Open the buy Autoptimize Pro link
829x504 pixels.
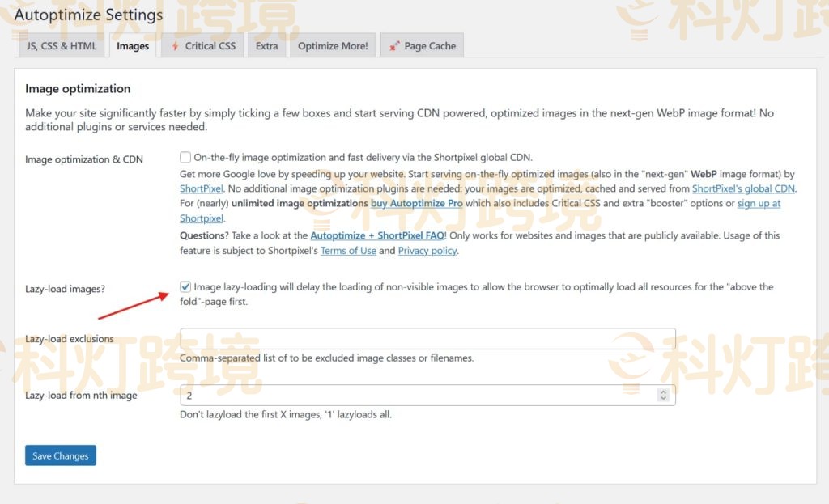point(417,203)
